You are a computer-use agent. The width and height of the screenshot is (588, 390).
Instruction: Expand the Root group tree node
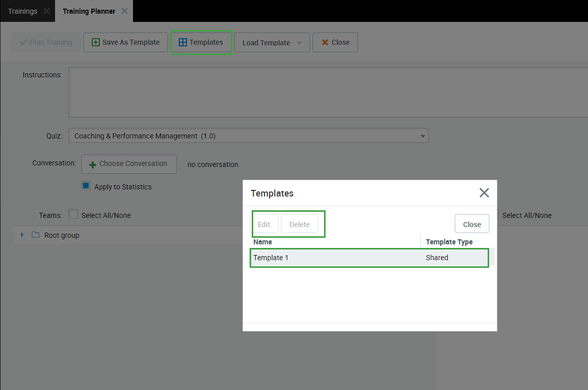pos(22,235)
